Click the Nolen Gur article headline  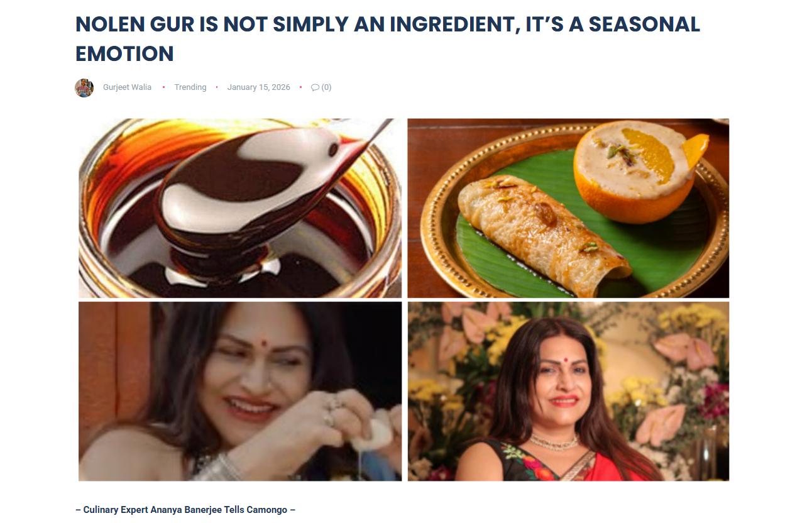click(x=388, y=39)
